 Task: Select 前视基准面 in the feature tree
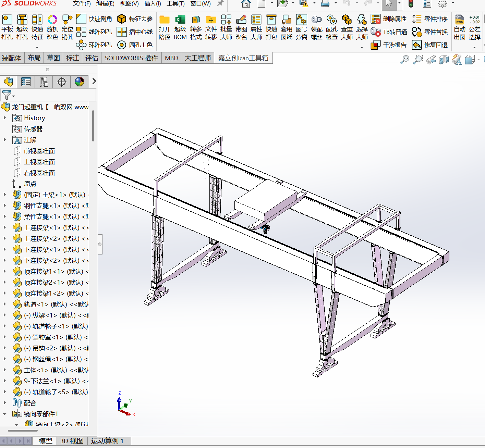pyautogui.click(x=39, y=151)
